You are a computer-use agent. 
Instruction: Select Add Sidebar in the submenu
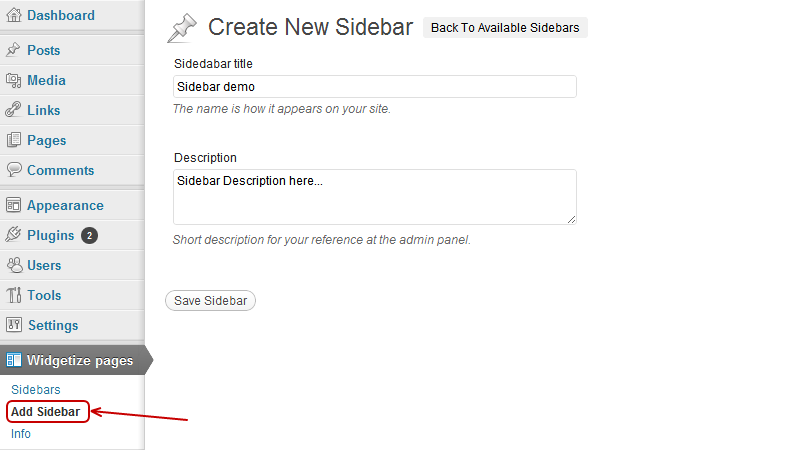tap(45, 412)
